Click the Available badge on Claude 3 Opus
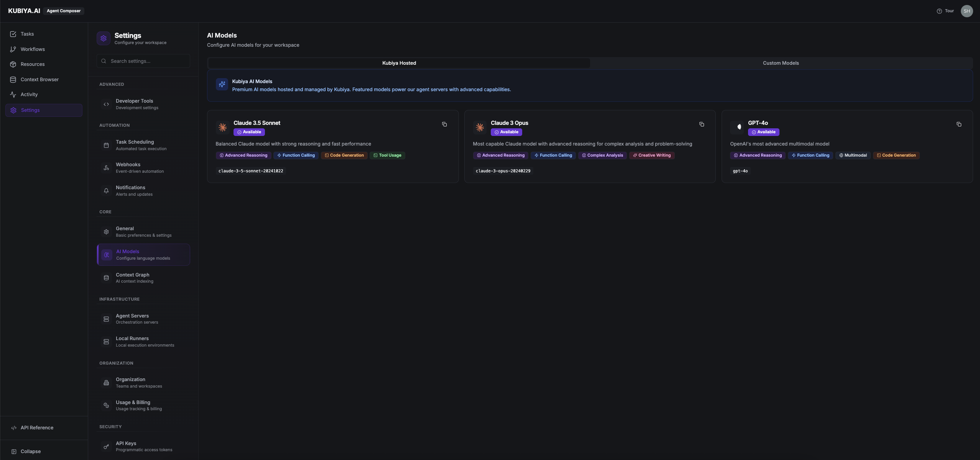This screenshot has width=980, height=460. [x=506, y=132]
